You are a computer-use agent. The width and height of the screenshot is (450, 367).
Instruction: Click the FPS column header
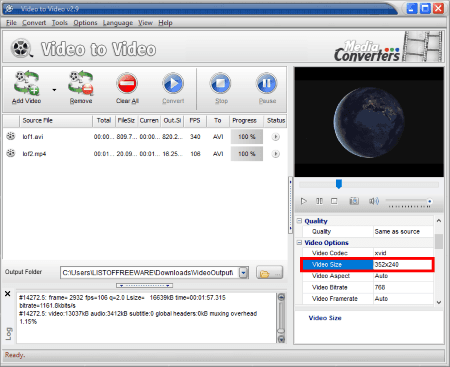pos(195,121)
